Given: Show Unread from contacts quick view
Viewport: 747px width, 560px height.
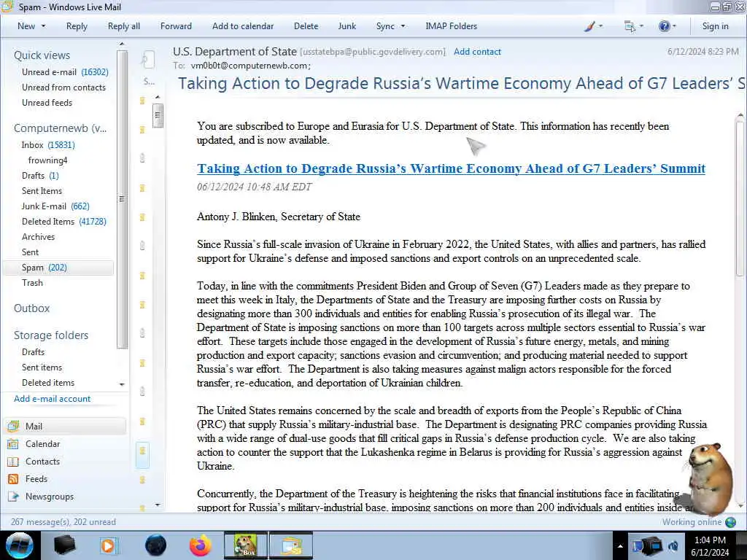Looking at the screenshot, I should (x=63, y=87).
